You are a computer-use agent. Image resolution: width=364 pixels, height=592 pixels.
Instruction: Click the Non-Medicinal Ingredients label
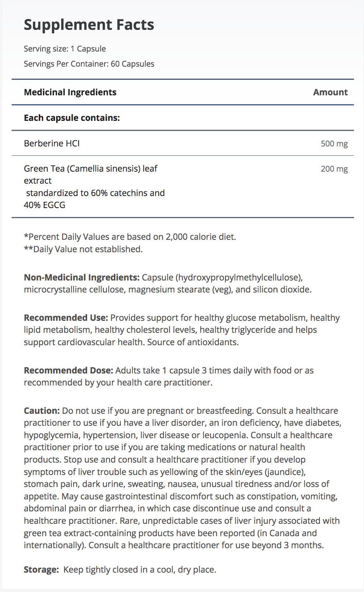[81, 277]
